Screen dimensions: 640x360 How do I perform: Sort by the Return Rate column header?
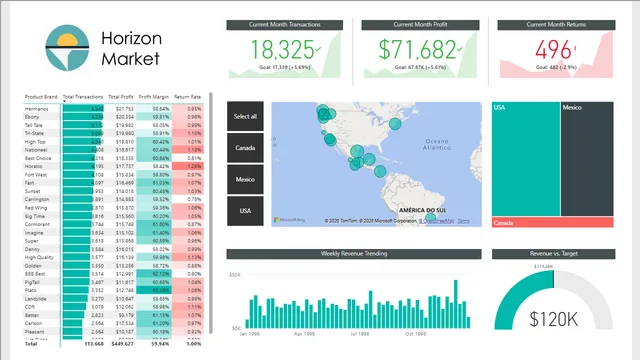click(187, 97)
